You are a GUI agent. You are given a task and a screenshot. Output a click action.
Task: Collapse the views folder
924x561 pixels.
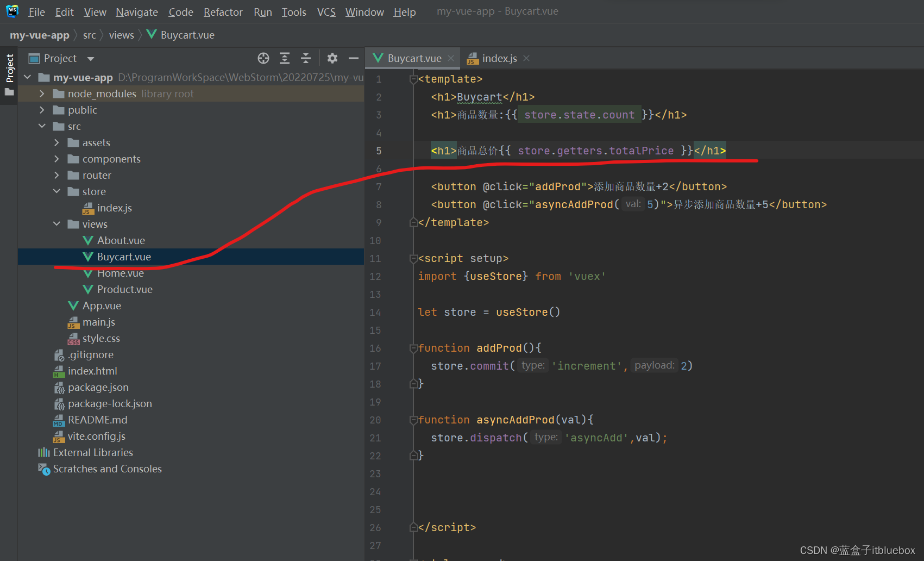point(56,224)
